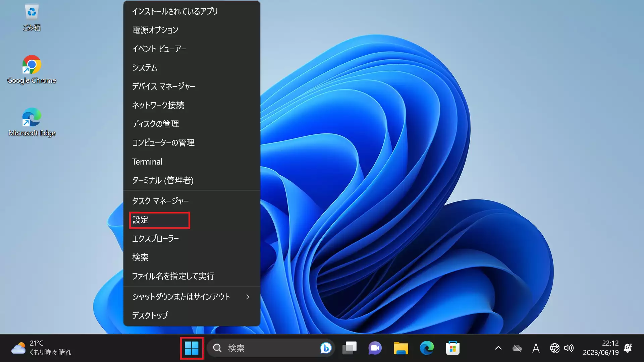The width and height of the screenshot is (644, 362).
Task: Select the Microsoft Edge desktop shortcut
Action: point(32,122)
